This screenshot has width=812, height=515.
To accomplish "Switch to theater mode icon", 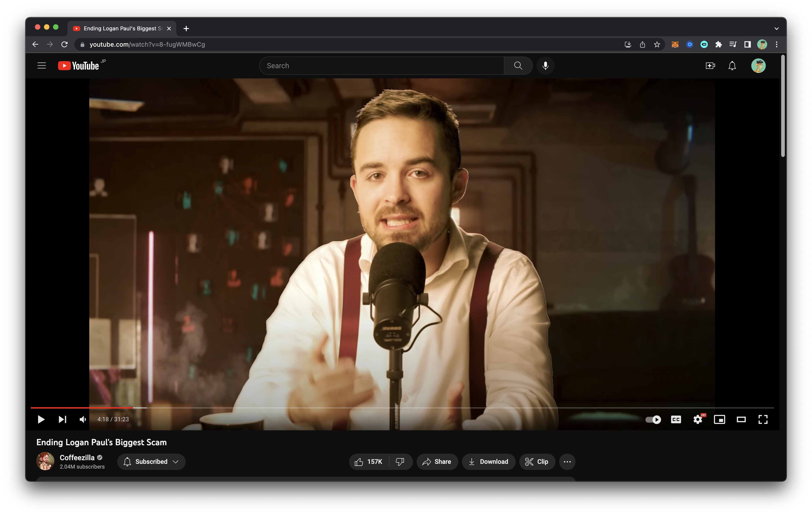I will [x=741, y=419].
